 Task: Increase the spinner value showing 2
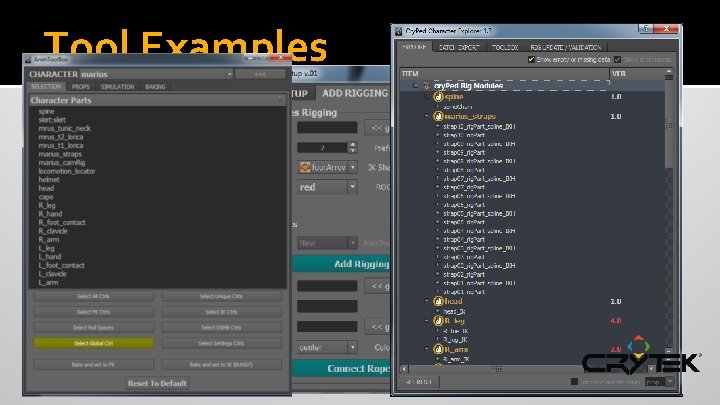click(352, 145)
